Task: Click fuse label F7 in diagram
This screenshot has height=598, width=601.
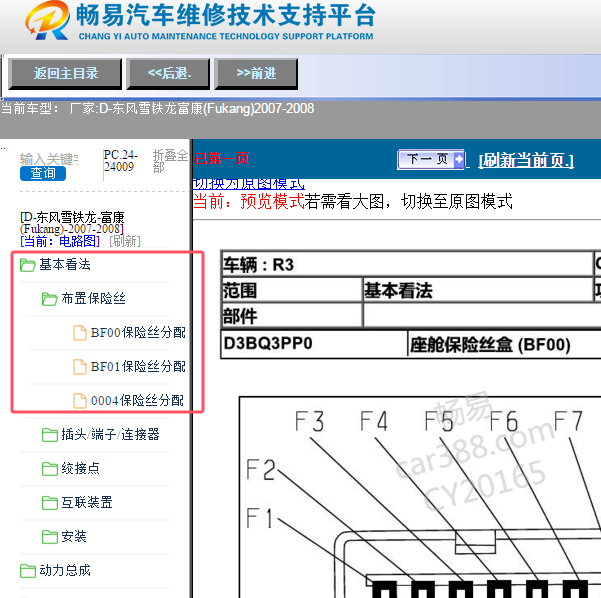Action: tap(568, 421)
